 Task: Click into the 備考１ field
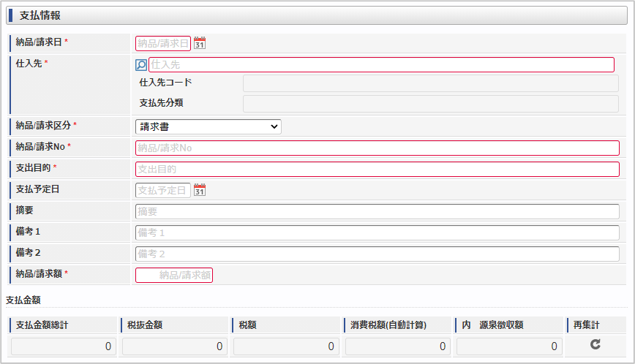pos(377,232)
